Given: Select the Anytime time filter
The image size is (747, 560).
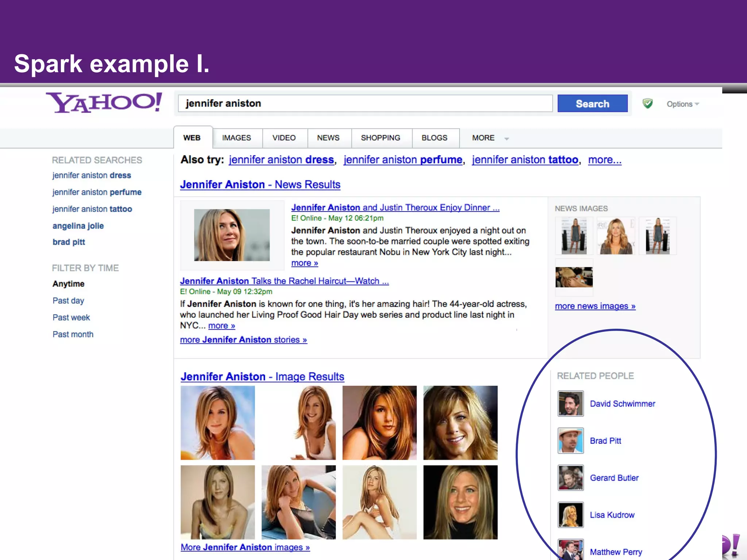Looking at the screenshot, I should (x=68, y=284).
